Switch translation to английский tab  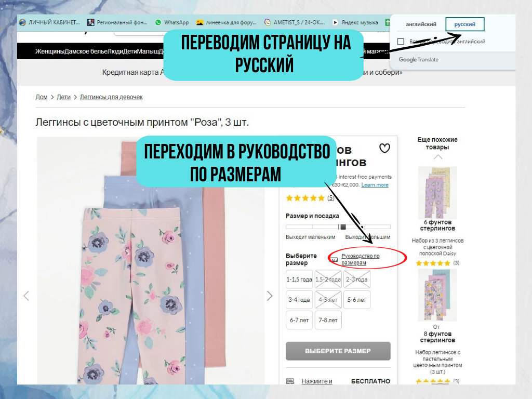tap(421, 24)
